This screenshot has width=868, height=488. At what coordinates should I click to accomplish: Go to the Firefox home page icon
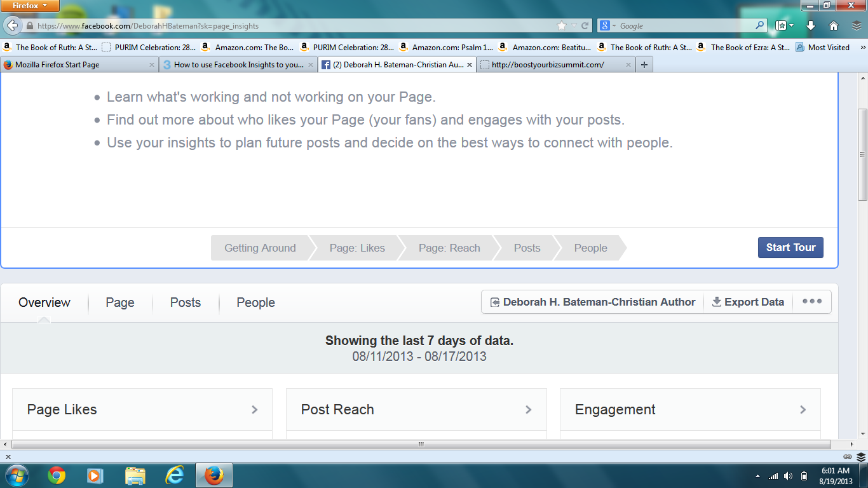click(834, 26)
